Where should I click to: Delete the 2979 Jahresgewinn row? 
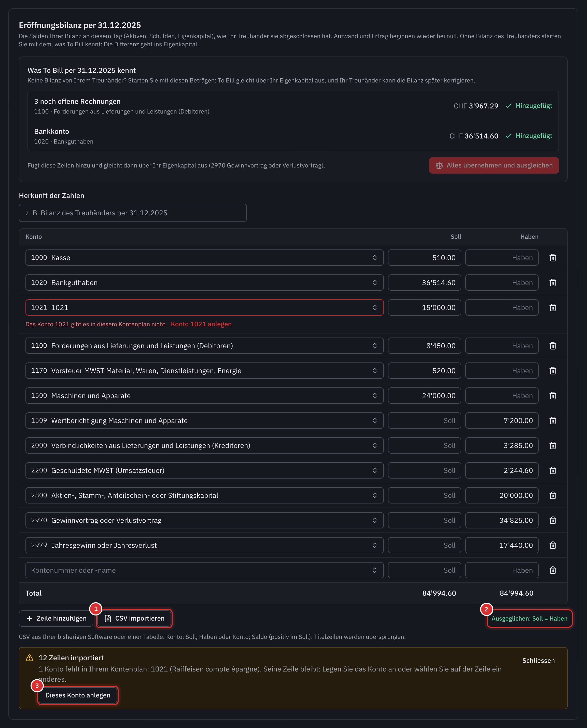(x=553, y=545)
